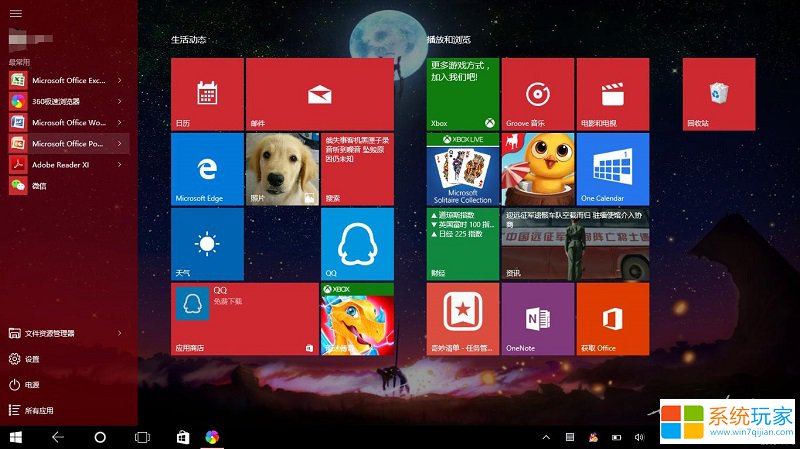The image size is (800, 449).
Task: Open the red Search (搜索) news tile
Action: point(357,169)
